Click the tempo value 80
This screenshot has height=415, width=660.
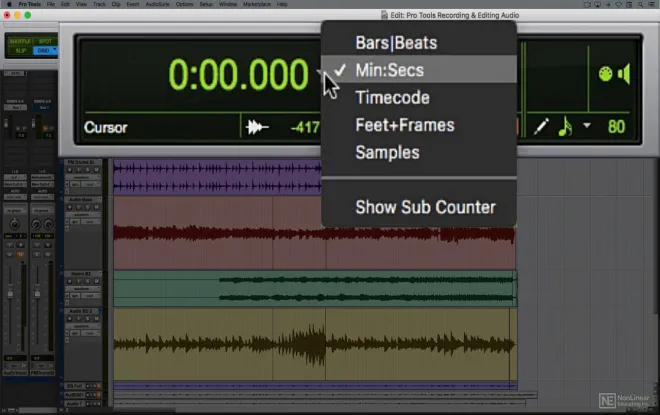[616, 127]
